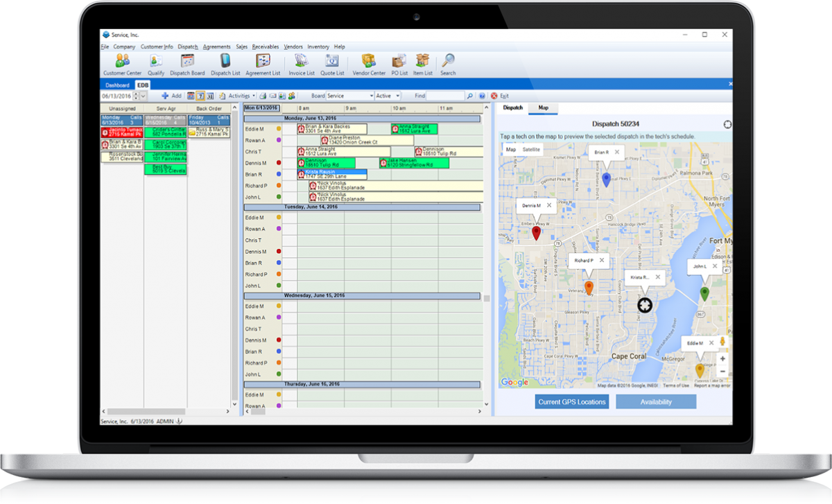
Task: Open the Vendors menu
Action: [x=293, y=46]
